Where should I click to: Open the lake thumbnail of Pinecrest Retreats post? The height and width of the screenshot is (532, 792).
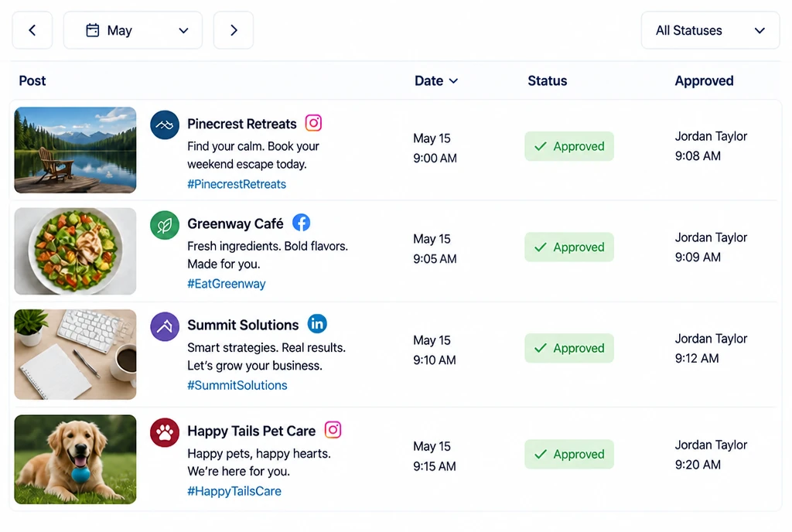pos(75,150)
